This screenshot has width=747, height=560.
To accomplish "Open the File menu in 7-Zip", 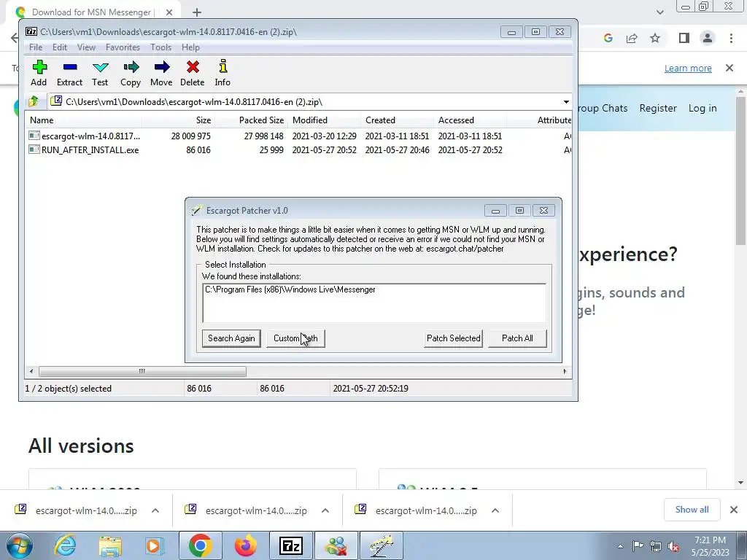I will coord(36,47).
